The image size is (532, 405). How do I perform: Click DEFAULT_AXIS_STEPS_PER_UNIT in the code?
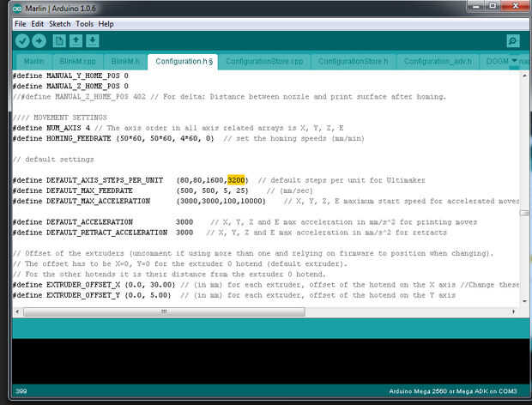[x=105, y=180]
